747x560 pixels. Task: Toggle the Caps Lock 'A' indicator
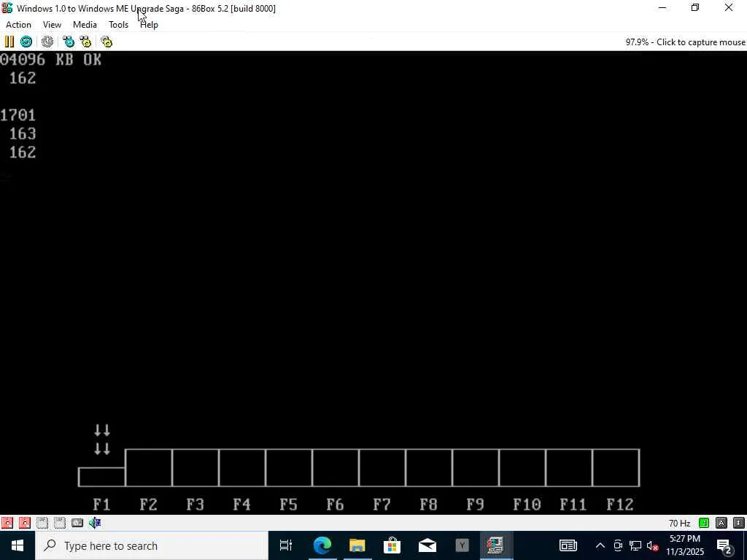tap(721, 523)
